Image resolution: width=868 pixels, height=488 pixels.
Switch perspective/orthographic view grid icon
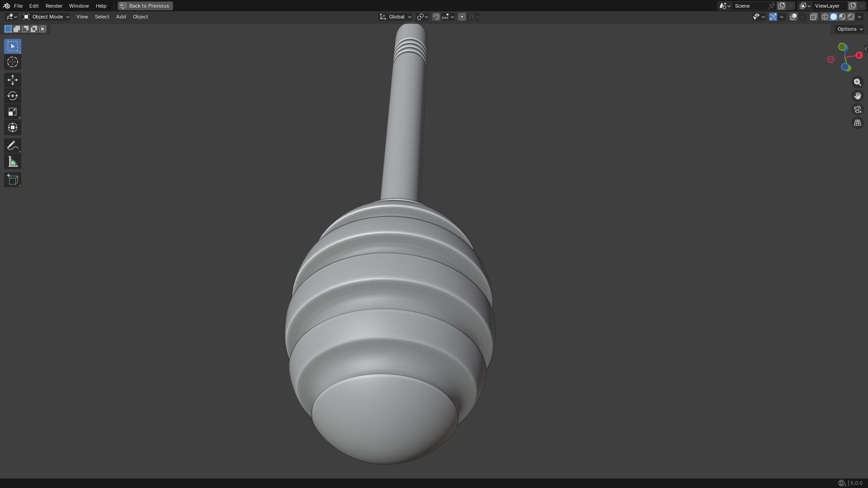[x=857, y=123]
